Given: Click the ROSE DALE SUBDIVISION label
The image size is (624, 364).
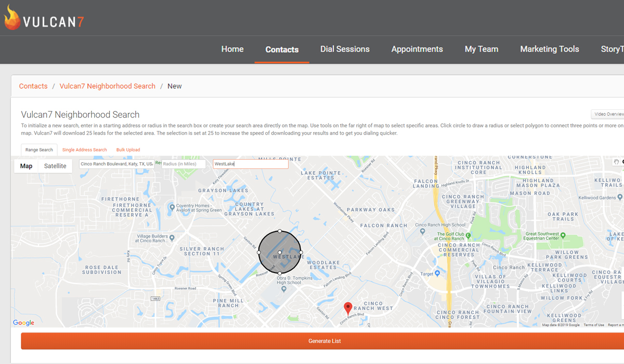Looking at the screenshot, I should pyautogui.click(x=103, y=270).
